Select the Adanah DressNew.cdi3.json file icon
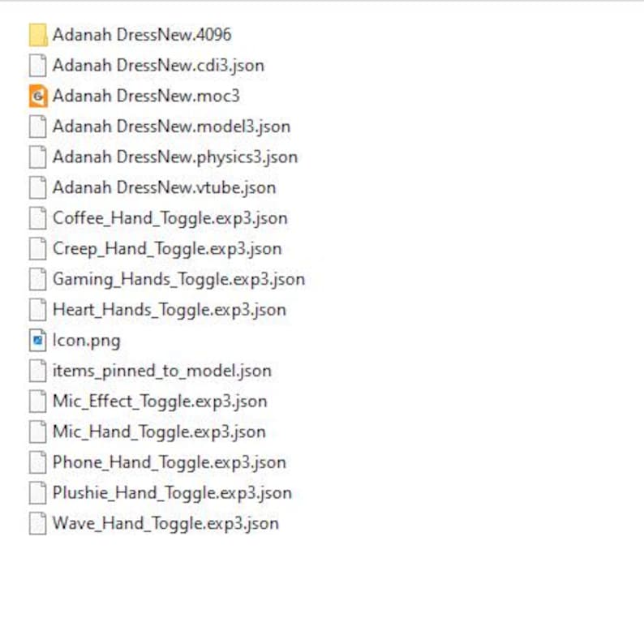This screenshot has height=644, width=644. [x=38, y=66]
